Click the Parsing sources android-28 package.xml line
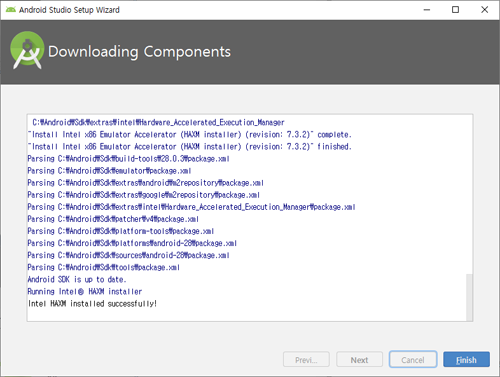The height and width of the screenshot is (377, 500). click(128, 255)
